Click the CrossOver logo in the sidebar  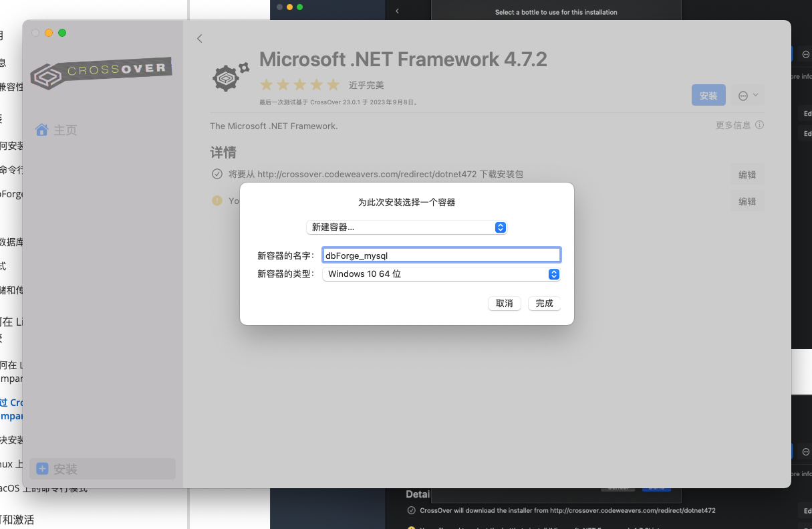pos(102,73)
